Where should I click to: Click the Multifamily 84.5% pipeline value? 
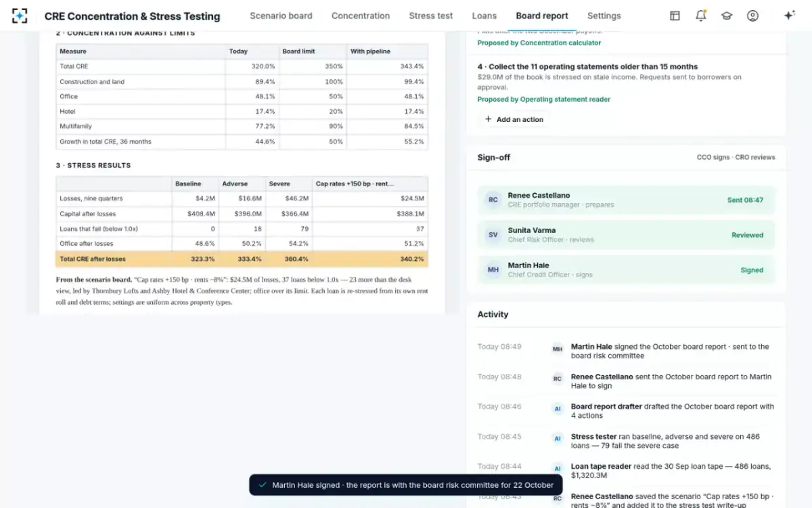[412, 126]
